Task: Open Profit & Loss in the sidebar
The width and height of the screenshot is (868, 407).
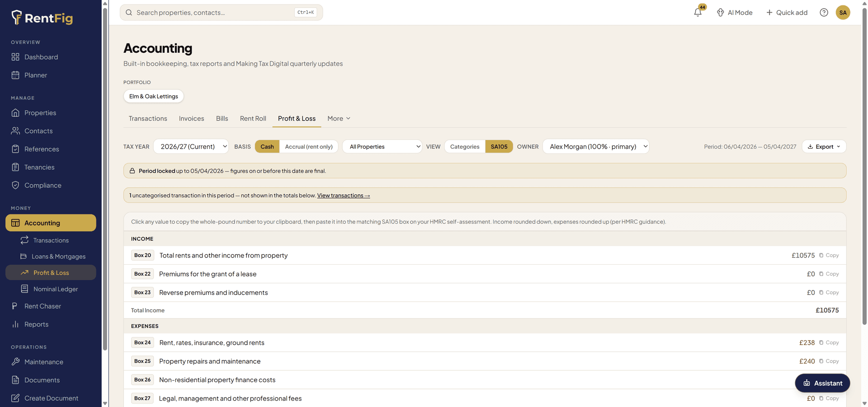Action: click(x=51, y=273)
